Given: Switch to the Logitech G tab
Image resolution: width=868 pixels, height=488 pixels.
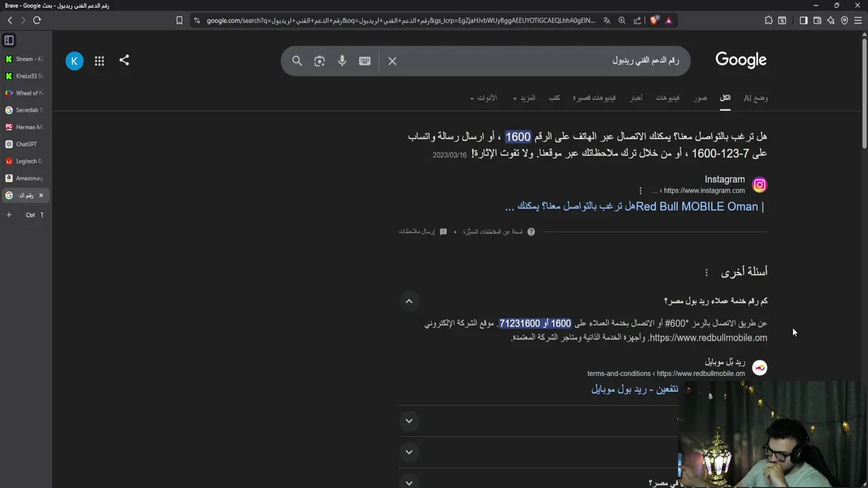Looking at the screenshot, I should pyautogui.click(x=25, y=161).
